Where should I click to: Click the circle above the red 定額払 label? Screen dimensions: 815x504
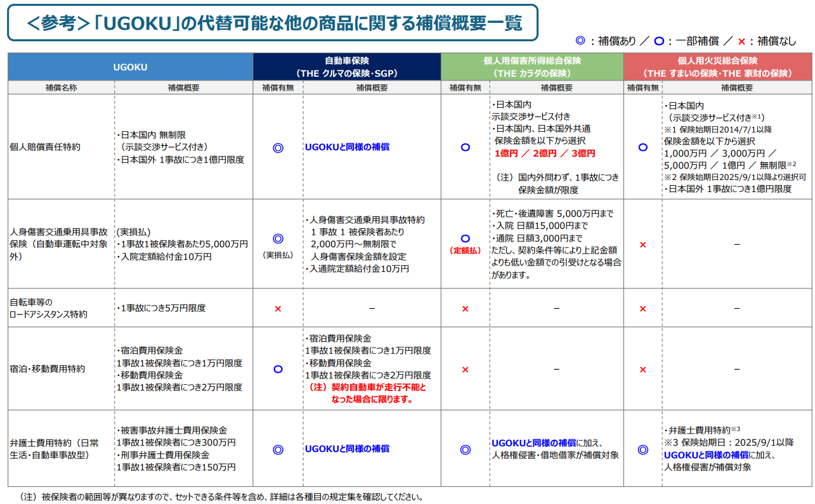point(465,238)
